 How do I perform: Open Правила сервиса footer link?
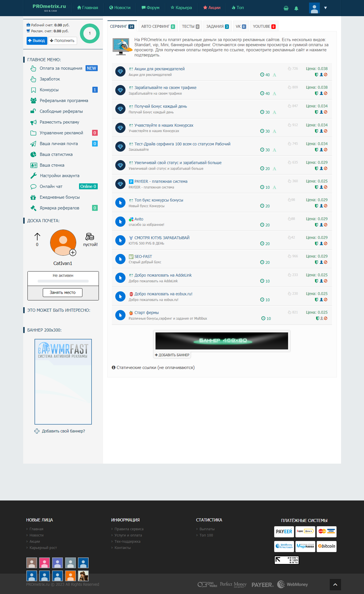coord(129,529)
